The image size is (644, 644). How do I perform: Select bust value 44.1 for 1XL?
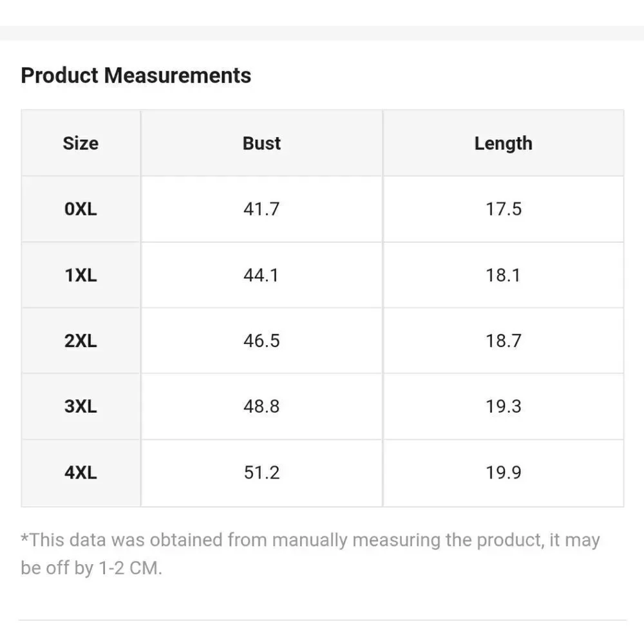(x=261, y=275)
